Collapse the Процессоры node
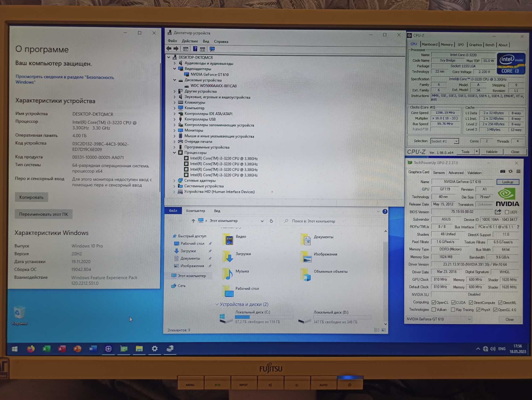This screenshot has height=400, width=532. point(174,153)
